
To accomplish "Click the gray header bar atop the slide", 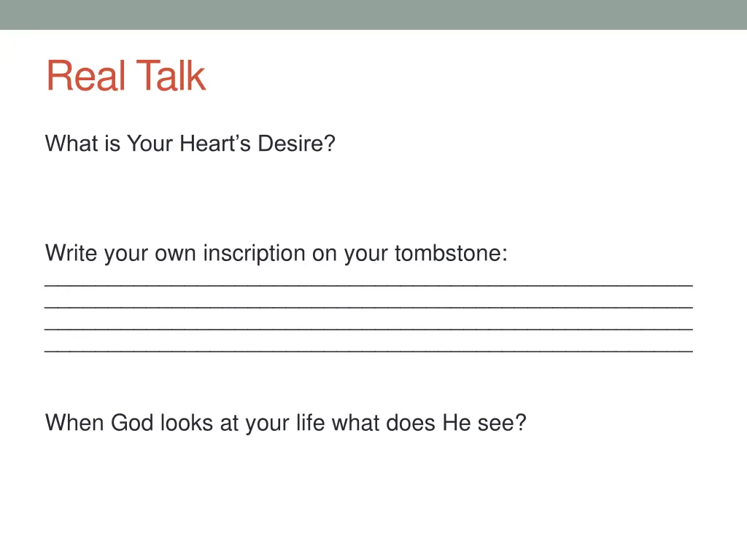I will [373, 15].
